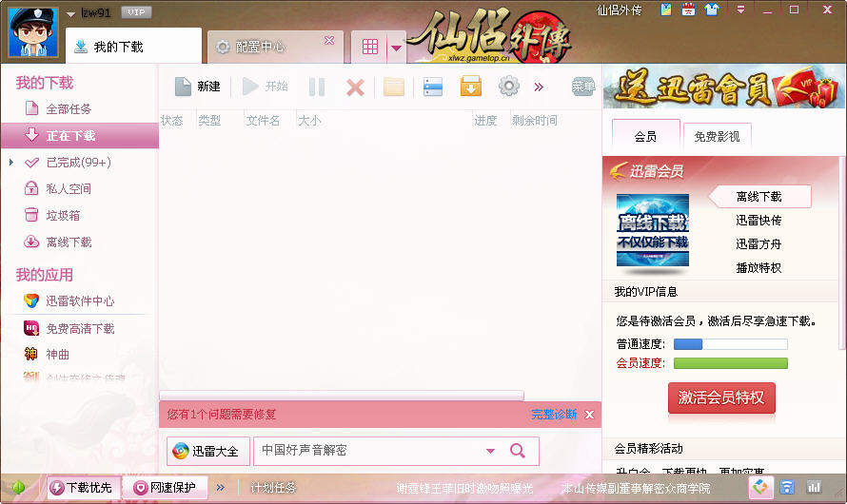Toggle 网速保护
This screenshot has height=504, width=847.
[165, 488]
